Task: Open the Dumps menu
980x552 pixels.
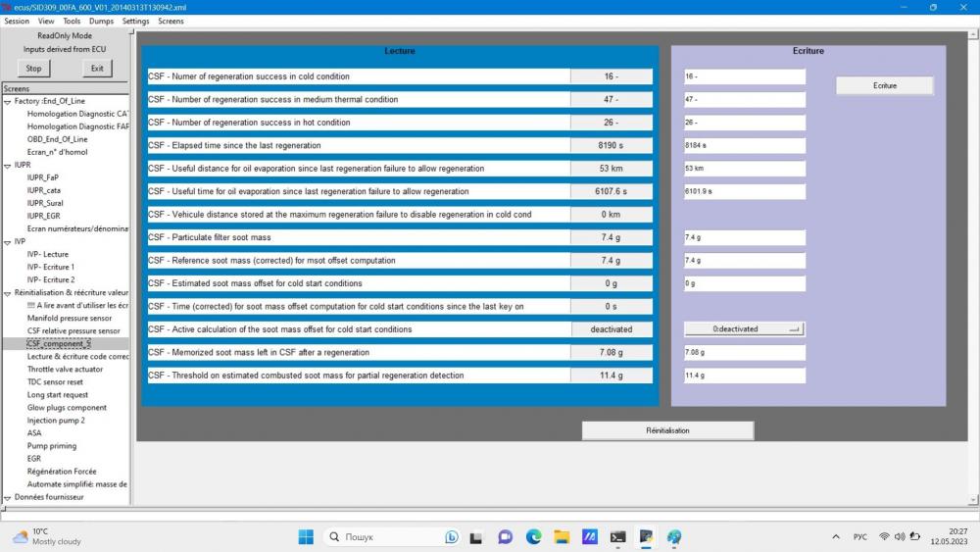Action: tap(101, 22)
